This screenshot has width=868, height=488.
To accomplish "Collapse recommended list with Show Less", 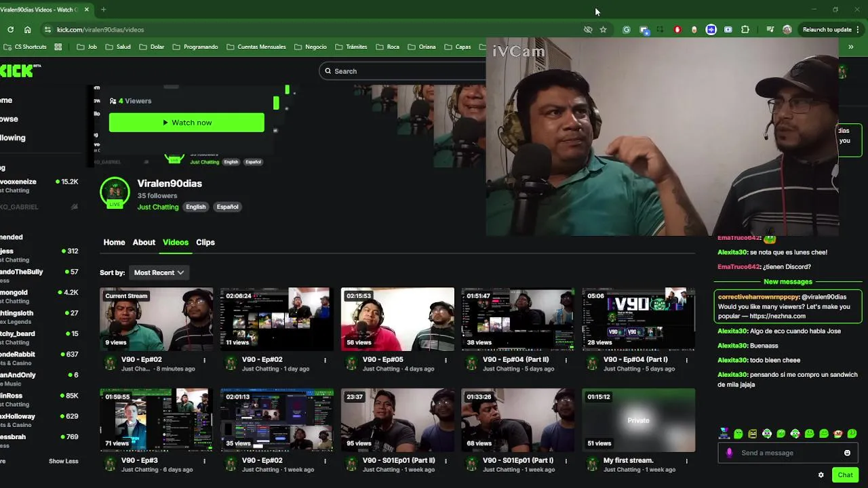I will click(x=63, y=462).
